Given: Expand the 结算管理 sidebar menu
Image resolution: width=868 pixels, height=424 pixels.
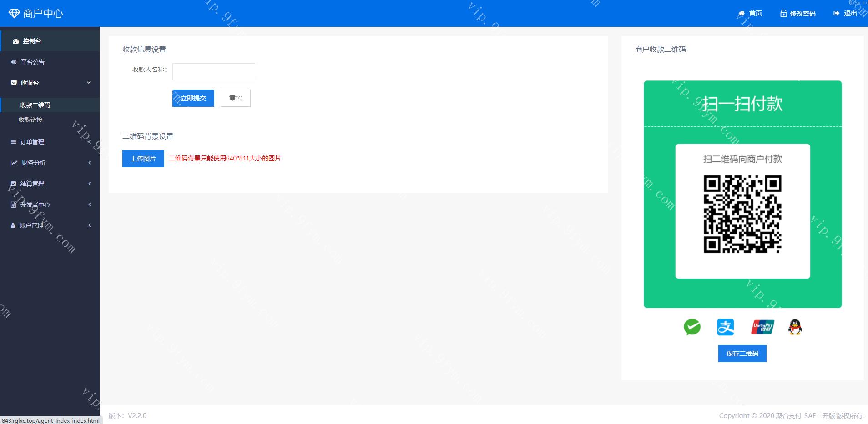Looking at the screenshot, I should click(90, 184).
